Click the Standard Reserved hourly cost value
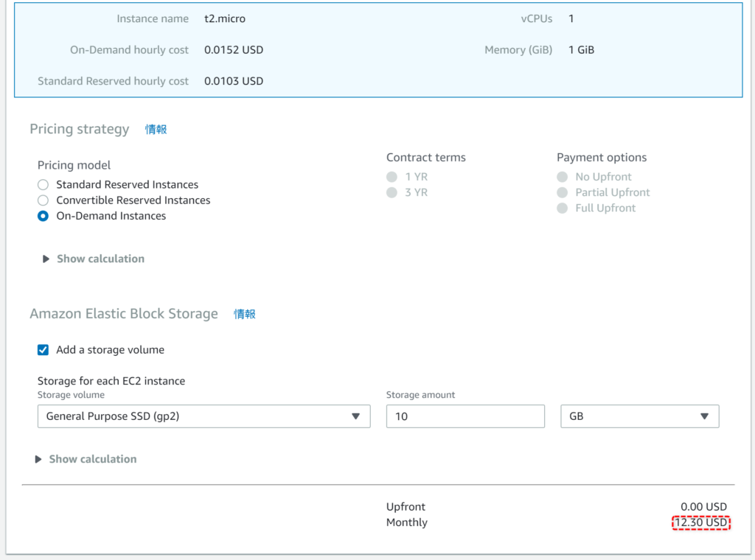755x560 pixels. pos(233,81)
